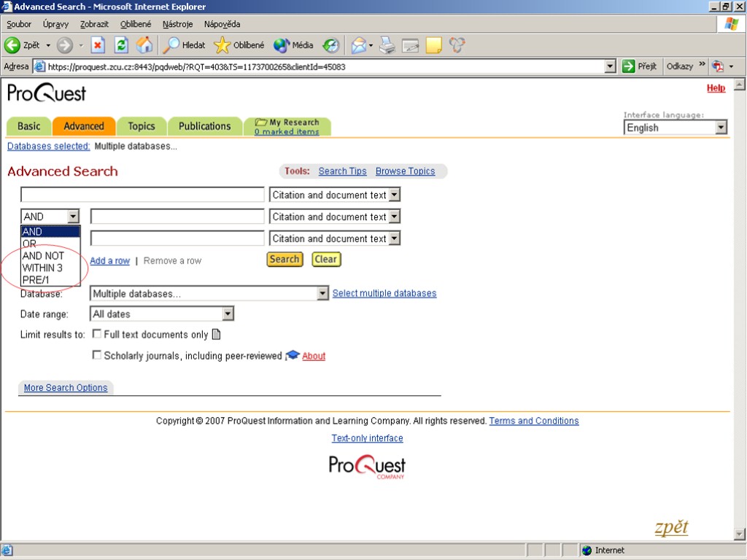This screenshot has height=560, width=747.
Task: Click the Text-only interface link
Action: point(368,438)
